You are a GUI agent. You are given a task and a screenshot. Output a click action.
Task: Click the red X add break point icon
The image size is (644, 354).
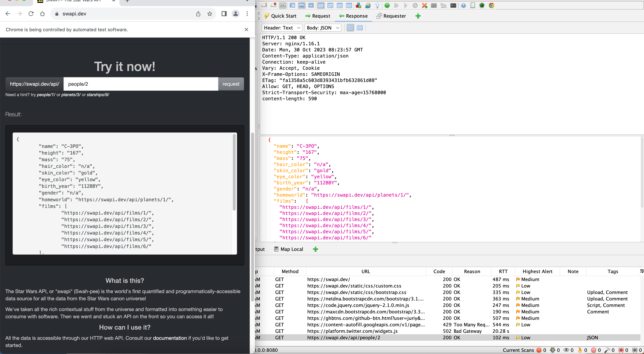(425, 6)
